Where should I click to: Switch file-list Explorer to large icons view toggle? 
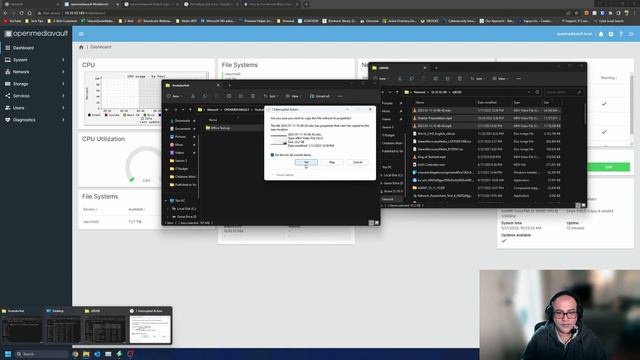coord(583,205)
